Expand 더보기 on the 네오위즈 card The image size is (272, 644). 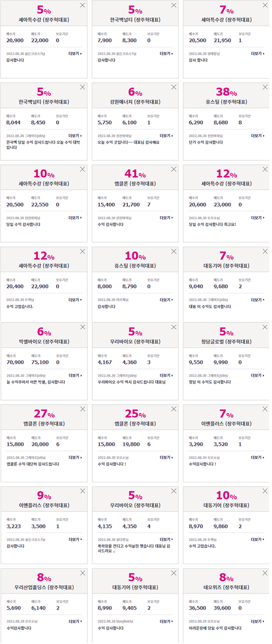(x=258, y=622)
